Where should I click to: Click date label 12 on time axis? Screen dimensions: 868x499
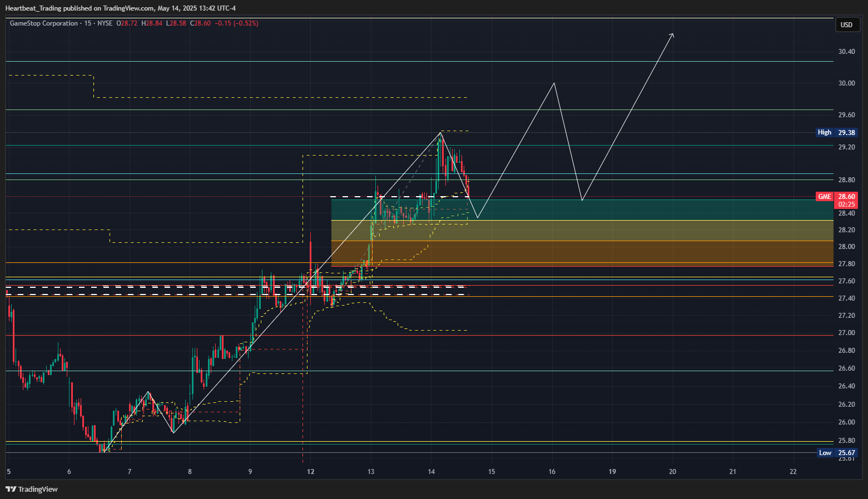[x=310, y=472]
